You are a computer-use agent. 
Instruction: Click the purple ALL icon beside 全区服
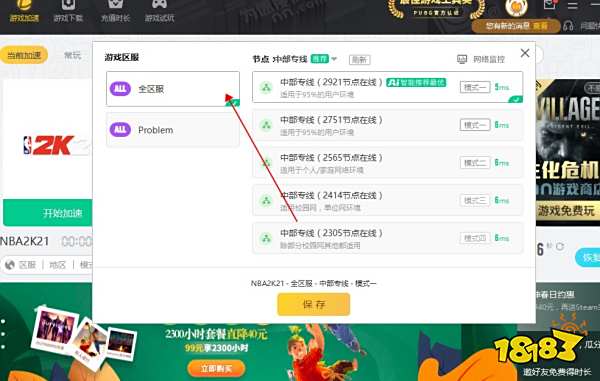120,89
